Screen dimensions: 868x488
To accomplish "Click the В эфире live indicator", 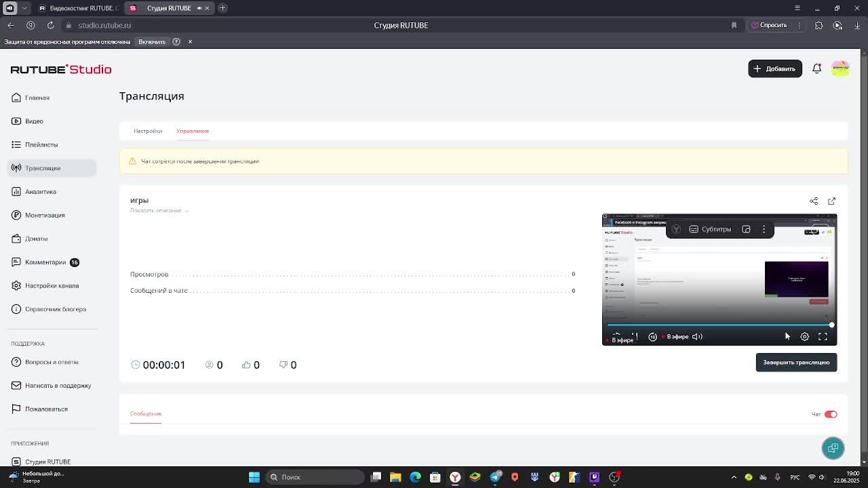I will click(x=675, y=337).
